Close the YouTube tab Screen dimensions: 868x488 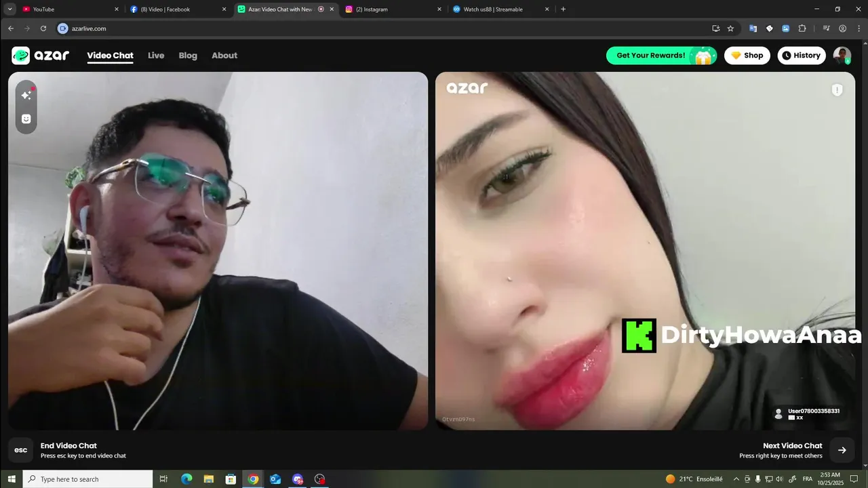click(x=116, y=9)
